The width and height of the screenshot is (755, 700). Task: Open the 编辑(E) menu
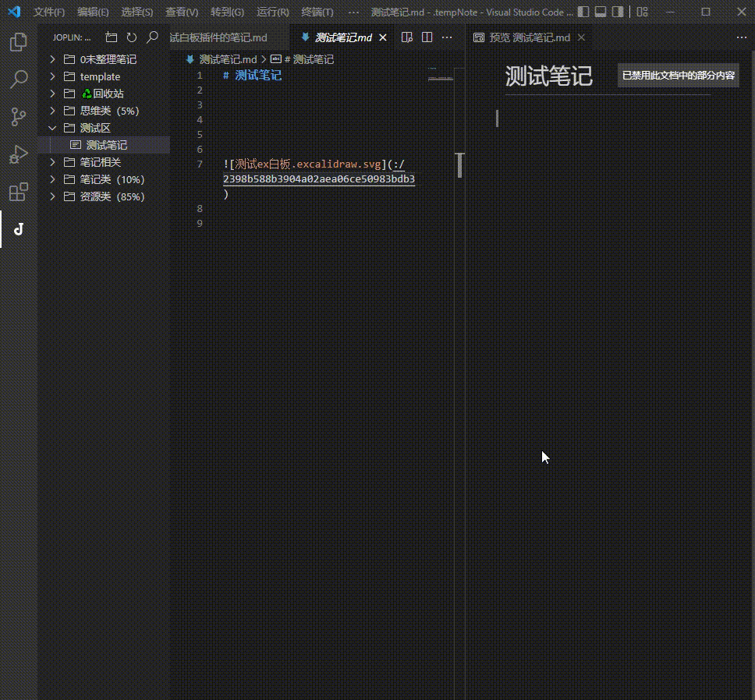[93, 12]
